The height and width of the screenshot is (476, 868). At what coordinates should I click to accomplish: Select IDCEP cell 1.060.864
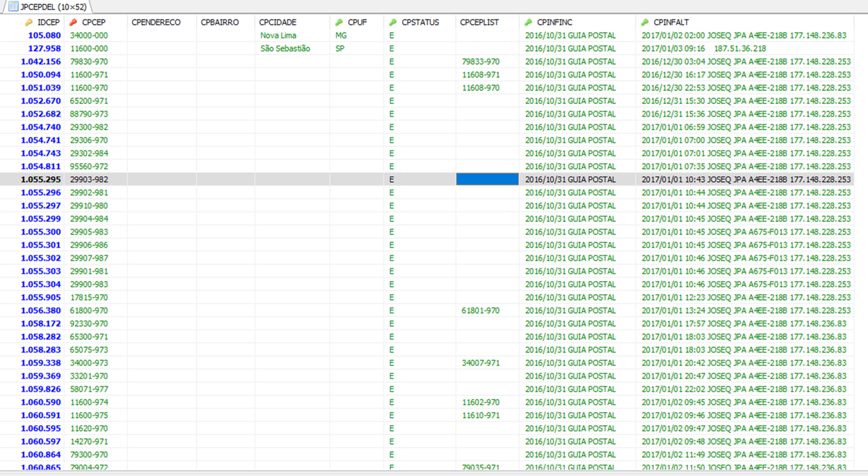click(x=41, y=455)
